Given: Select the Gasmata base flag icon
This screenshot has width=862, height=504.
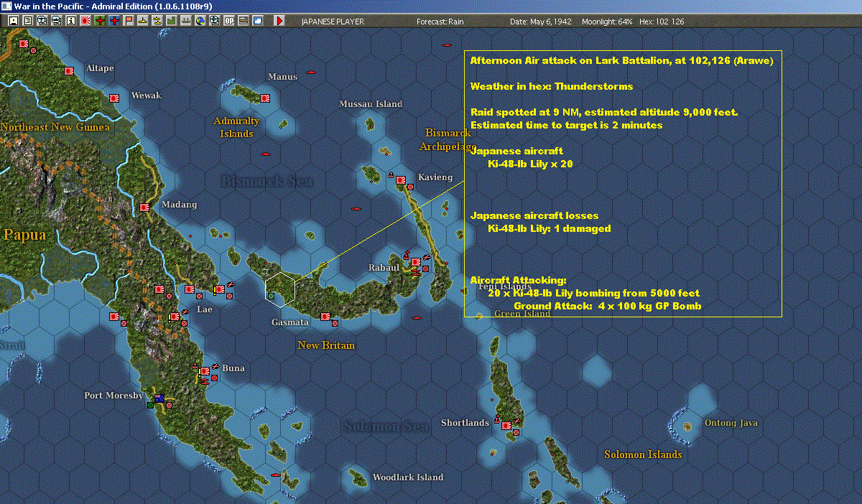Looking at the screenshot, I should (x=325, y=316).
